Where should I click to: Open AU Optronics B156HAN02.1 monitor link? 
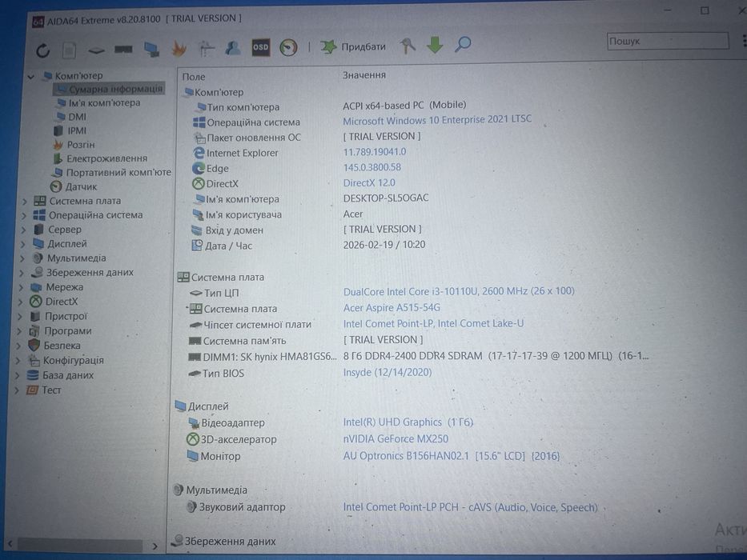click(451, 456)
